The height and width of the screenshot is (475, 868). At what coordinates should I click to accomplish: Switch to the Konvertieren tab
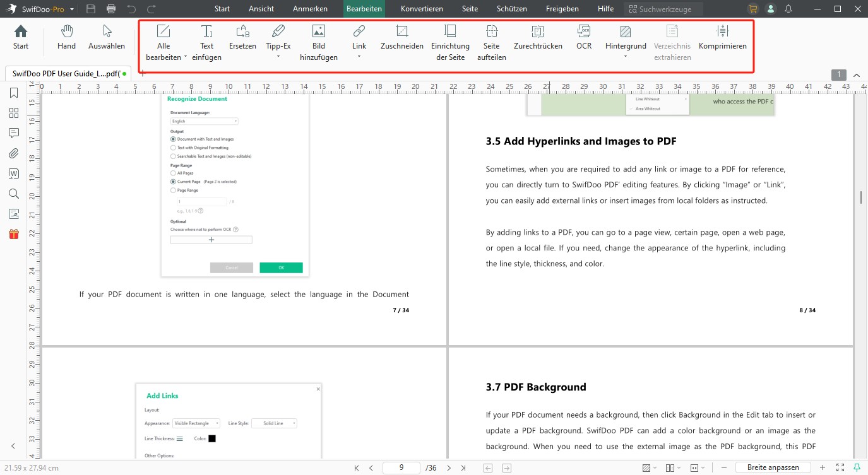(422, 9)
